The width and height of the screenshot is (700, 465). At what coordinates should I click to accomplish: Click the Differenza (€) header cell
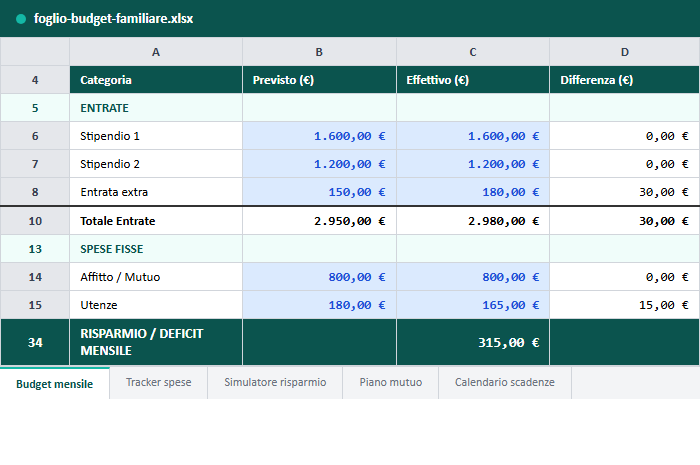[625, 80]
